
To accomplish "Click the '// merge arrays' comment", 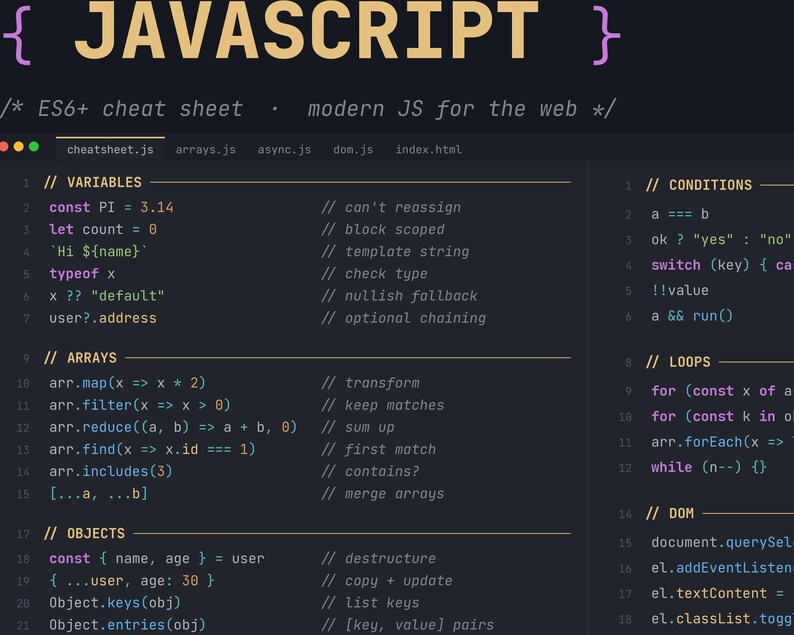I will (x=383, y=494).
